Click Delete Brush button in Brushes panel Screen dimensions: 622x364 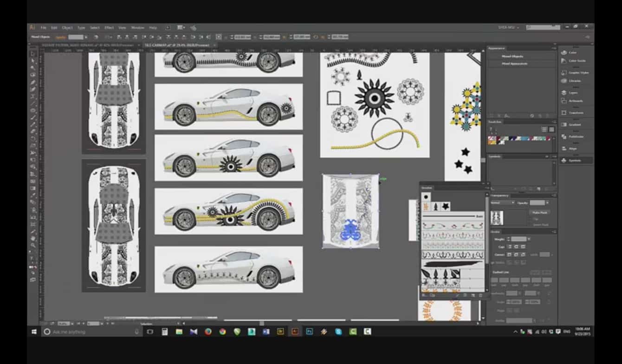click(x=480, y=295)
